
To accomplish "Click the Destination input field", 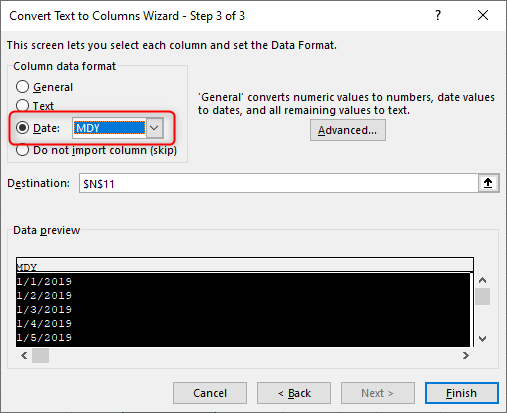I will pyautogui.click(x=279, y=183).
